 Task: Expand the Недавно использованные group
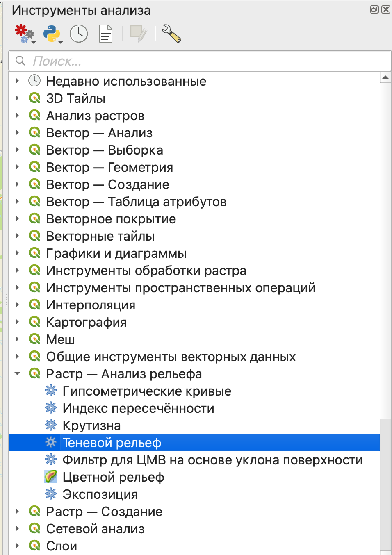click(17, 81)
